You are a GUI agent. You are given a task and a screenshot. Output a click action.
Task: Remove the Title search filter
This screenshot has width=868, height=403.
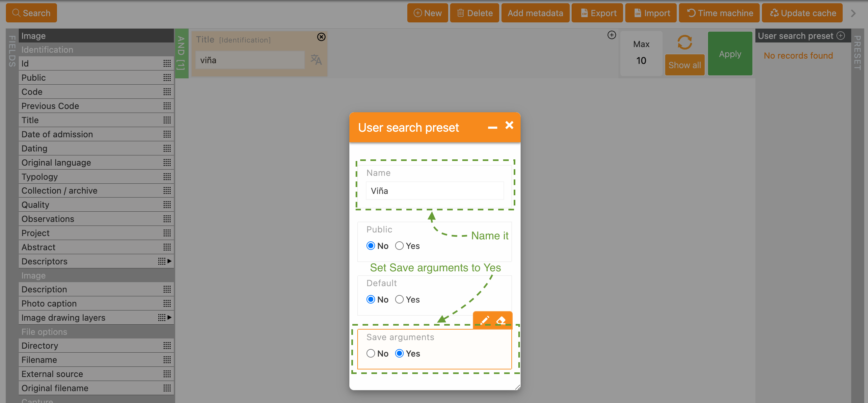(321, 37)
